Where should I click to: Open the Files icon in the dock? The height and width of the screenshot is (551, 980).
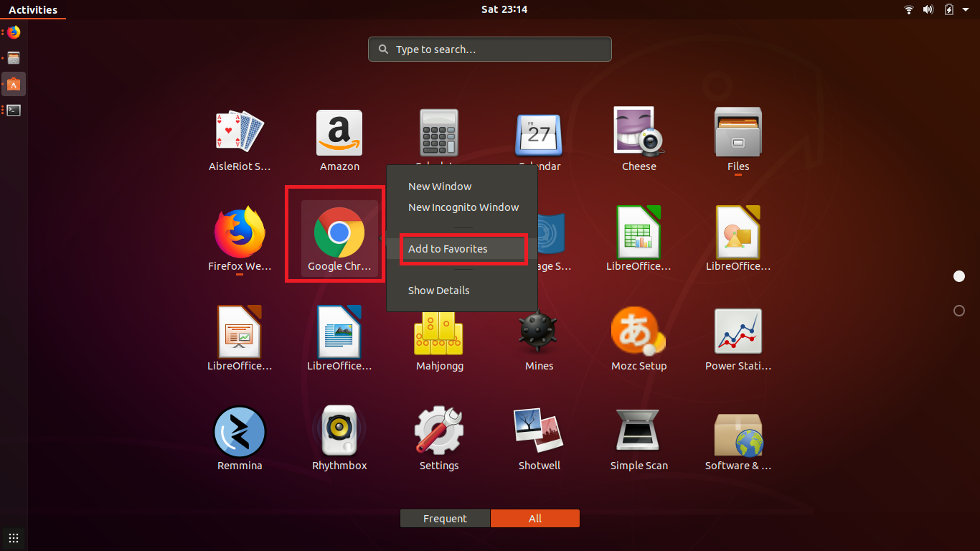click(14, 58)
